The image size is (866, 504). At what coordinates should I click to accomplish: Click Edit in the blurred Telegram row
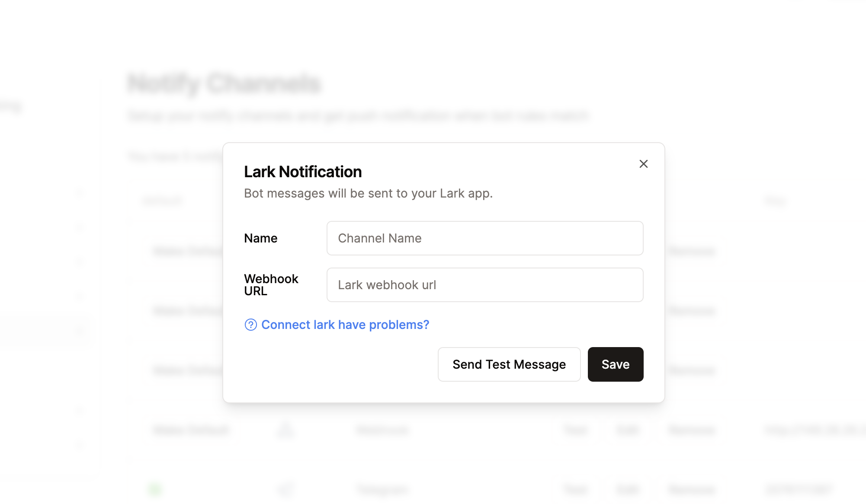tap(628, 489)
